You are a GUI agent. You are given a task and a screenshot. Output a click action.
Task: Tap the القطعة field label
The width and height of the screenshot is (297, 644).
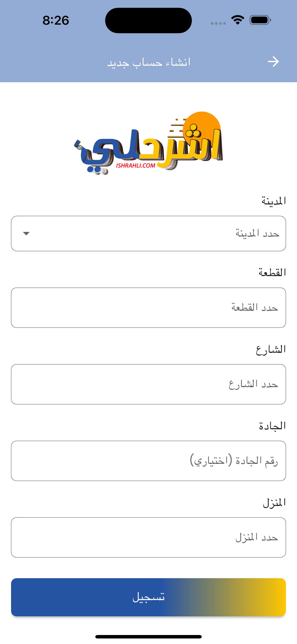click(272, 272)
